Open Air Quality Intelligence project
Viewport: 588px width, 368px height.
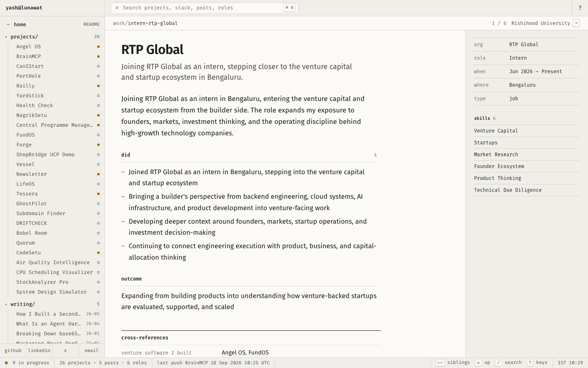tap(57, 263)
